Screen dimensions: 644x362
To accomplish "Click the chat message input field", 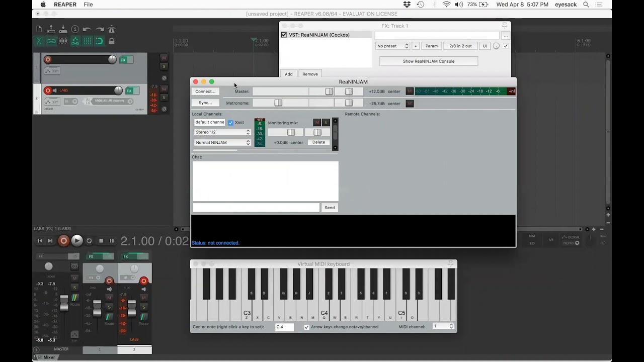I will pyautogui.click(x=256, y=208).
